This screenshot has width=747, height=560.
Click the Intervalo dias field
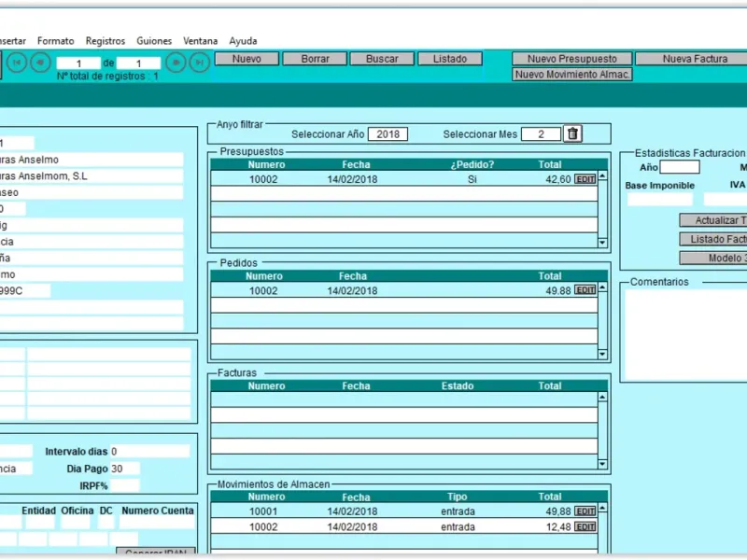[x=149, y=451]
